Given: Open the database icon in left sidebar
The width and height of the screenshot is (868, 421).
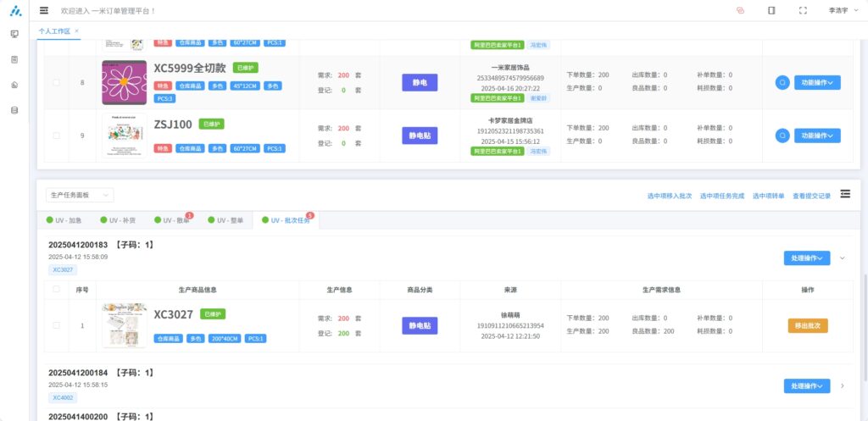Looking at the screenshot, I should (14, 110).
